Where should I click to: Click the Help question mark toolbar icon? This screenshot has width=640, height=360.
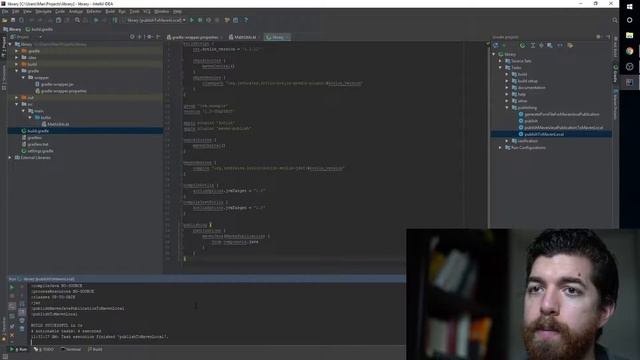[246, 20]
